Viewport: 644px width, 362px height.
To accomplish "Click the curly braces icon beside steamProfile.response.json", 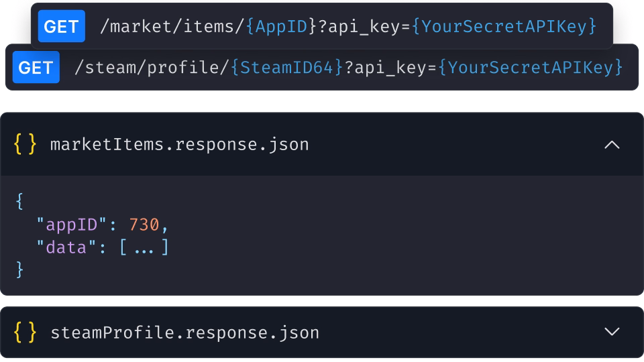I will pyautogui.click(x=25, y=333).
